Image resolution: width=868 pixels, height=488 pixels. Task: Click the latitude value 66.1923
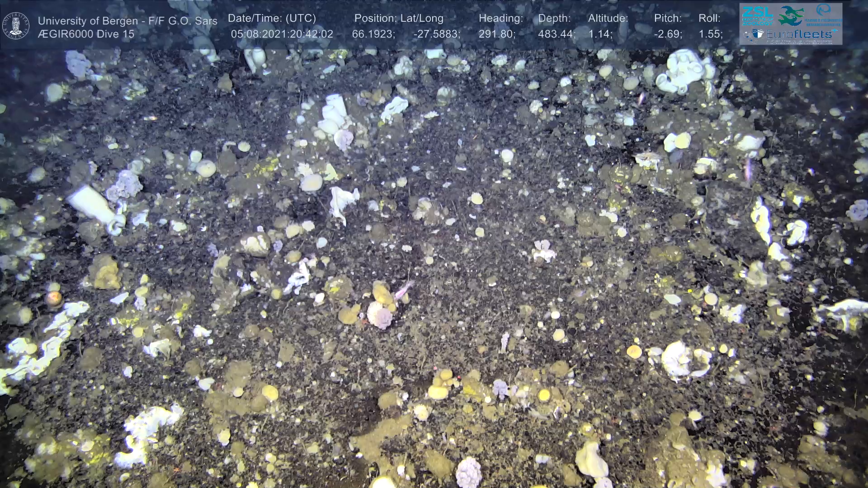tap(373, 34)
